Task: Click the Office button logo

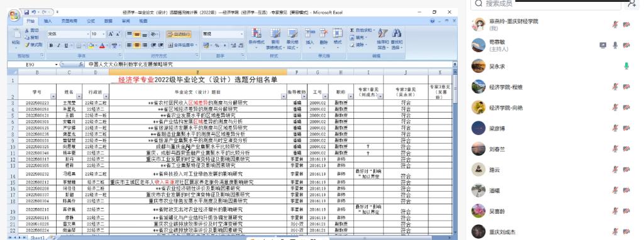Action: 15,16
